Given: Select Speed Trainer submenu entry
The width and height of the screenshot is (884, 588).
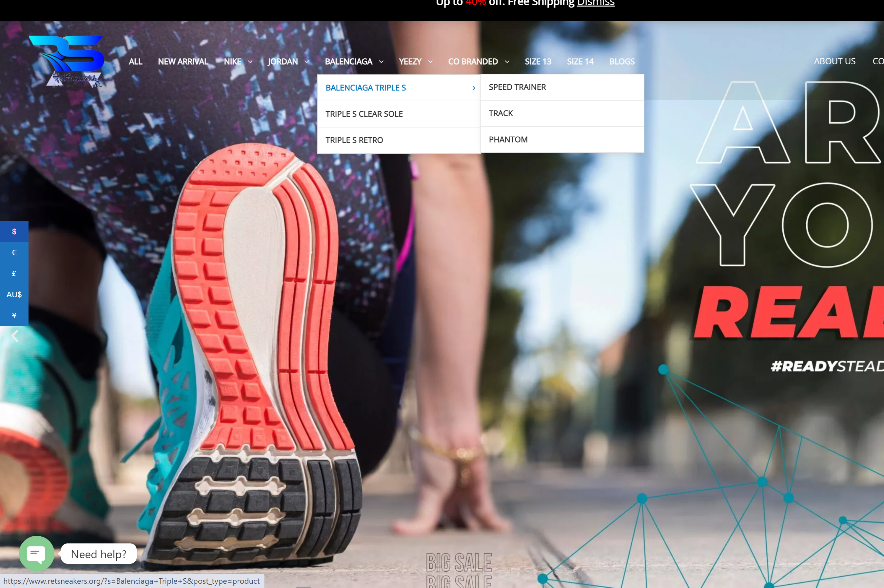Looking at the screenshot, I should coord(562,87).
